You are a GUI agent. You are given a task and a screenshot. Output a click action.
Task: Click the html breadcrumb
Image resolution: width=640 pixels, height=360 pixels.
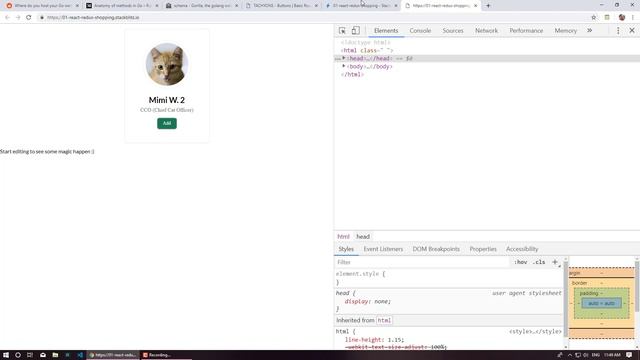[343, 237]
